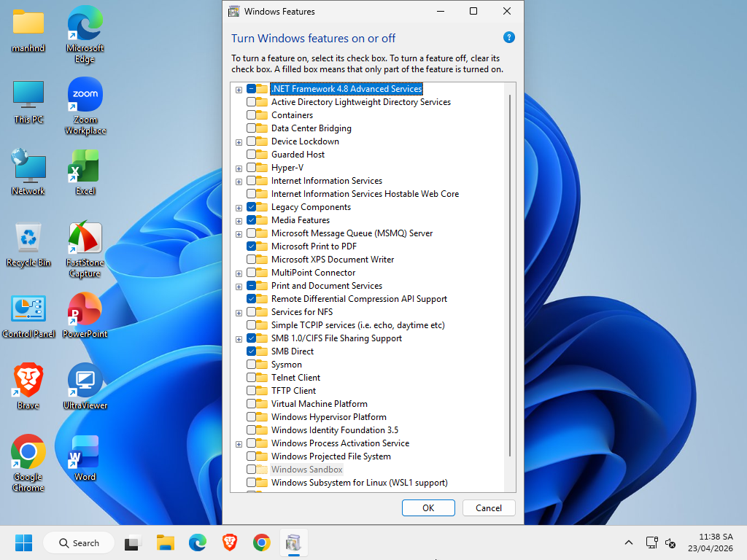
Task: Open UltraViewer from the desktop
Action: (84, 379)
